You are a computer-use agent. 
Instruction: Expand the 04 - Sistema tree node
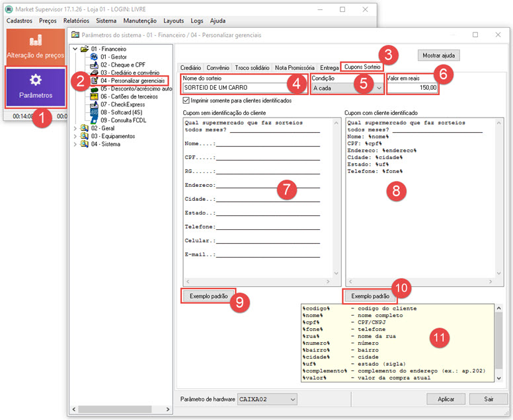coord(75,144)
